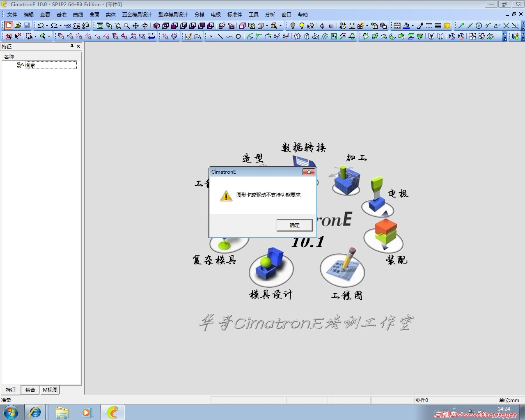Image resolution: width=525 pixels, height=420 pixels.
Task: Select the draw Line tool
Action: 220,37
